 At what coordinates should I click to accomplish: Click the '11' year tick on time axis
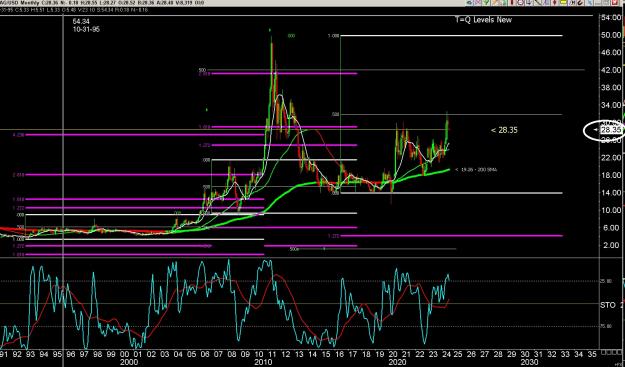272,354
